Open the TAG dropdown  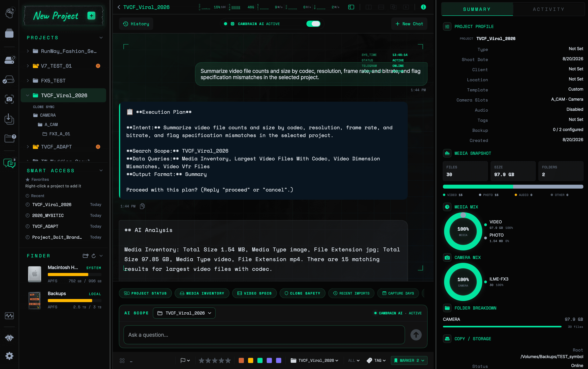coord(376,360)
